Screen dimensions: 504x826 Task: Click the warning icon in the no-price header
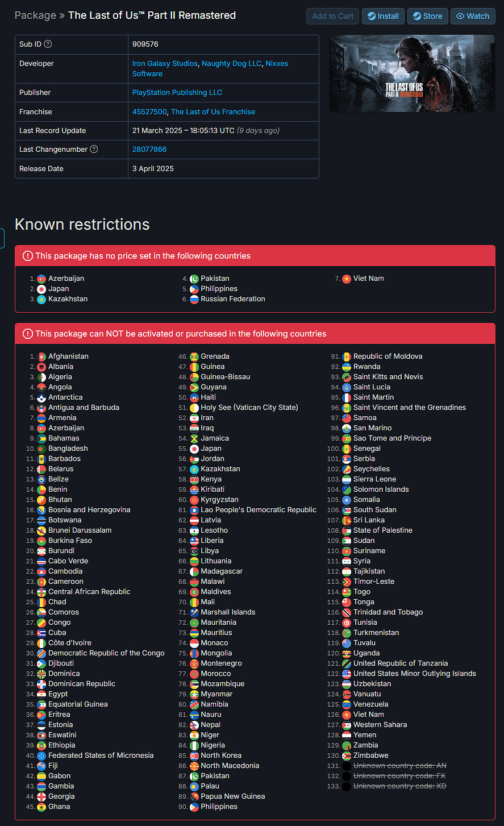[27, 256]
